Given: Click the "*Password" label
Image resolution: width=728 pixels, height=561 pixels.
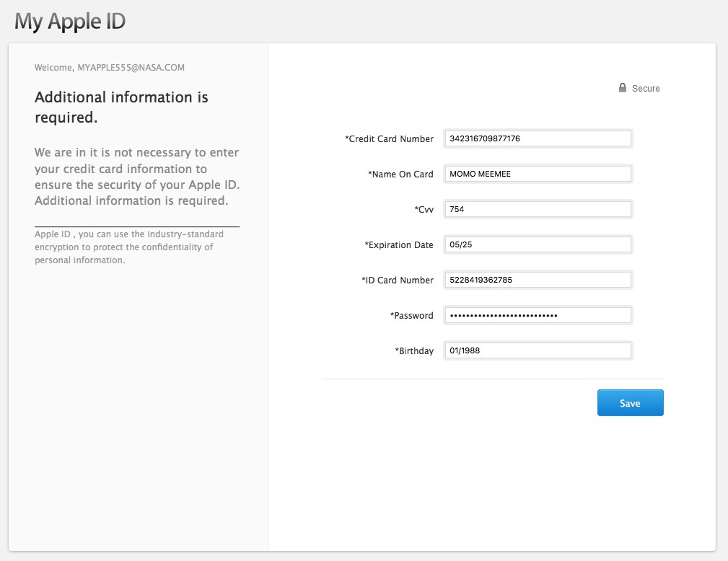Looking at the screenshot, I should point(412,316).
